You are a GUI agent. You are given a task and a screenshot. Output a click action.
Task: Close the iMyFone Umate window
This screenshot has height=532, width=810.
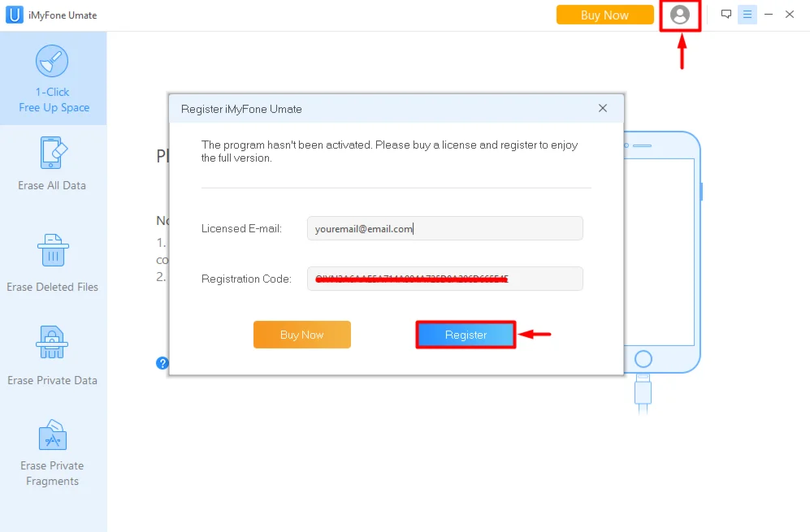pyautogui.click(x=790, y=15)
